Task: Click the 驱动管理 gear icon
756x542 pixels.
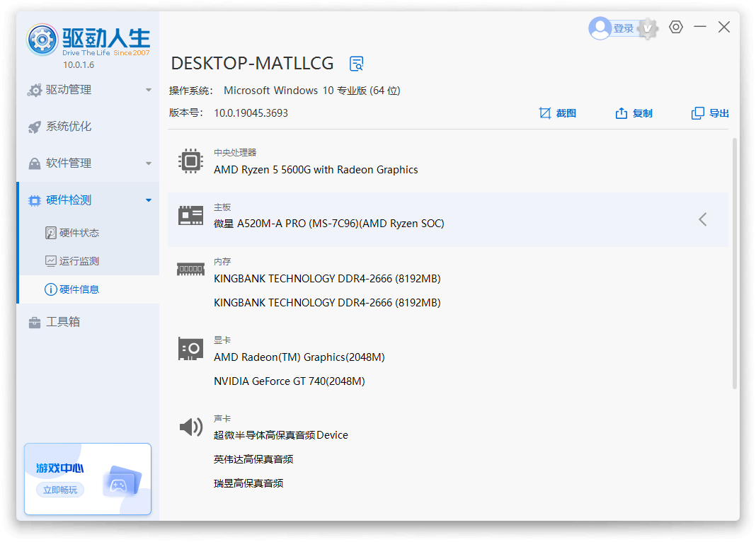Action: tap(35, 90)
